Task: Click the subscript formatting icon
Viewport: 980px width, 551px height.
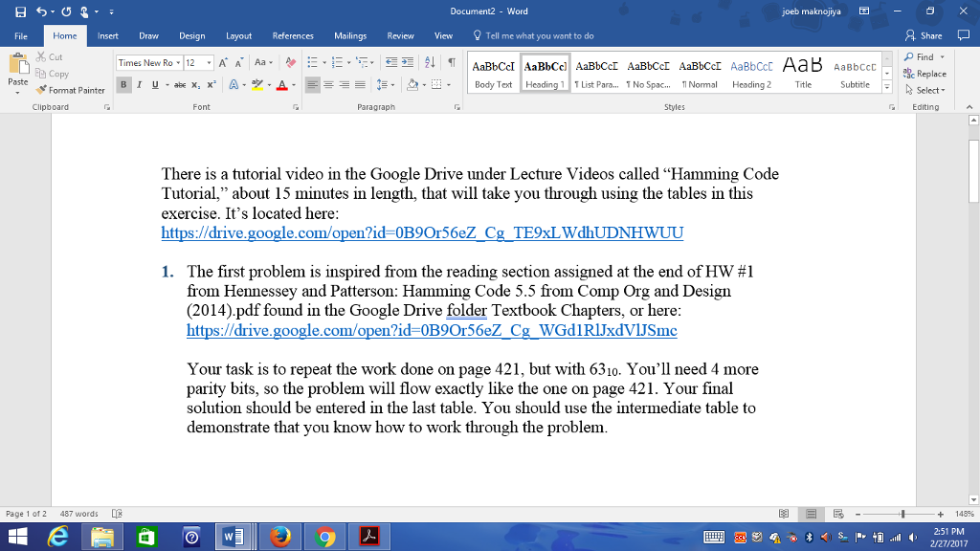Action: click(194, 85)
